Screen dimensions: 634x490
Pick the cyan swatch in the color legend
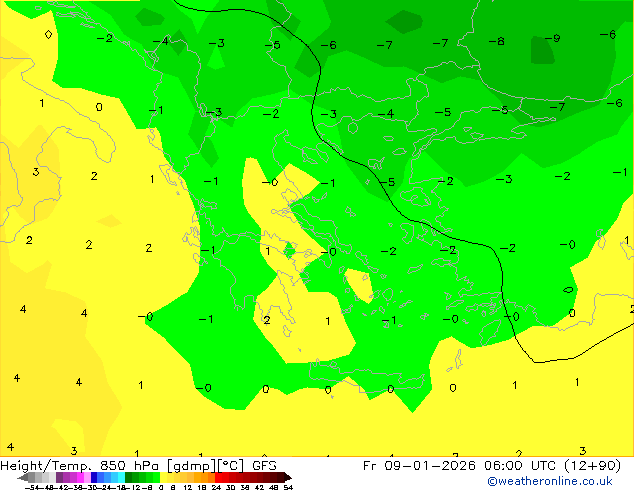[x=122, y=477]
